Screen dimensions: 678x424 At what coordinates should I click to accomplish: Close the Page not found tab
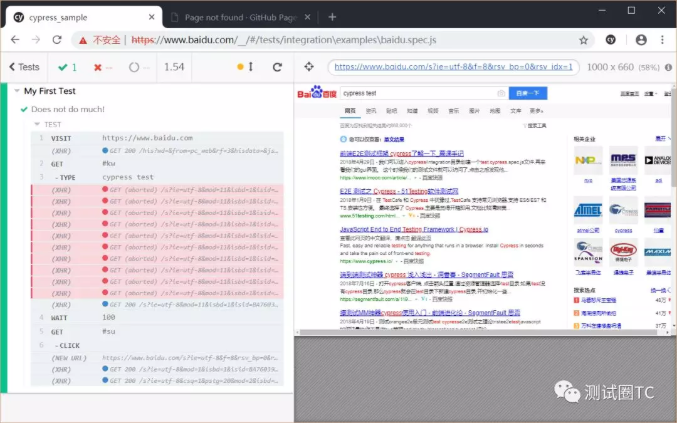point(307,17)
